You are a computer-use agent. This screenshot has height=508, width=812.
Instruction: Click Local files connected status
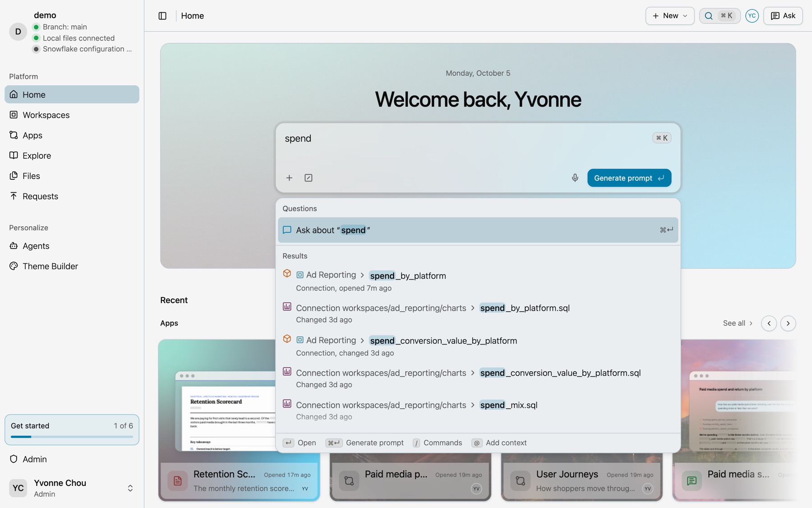pos(74,38)
